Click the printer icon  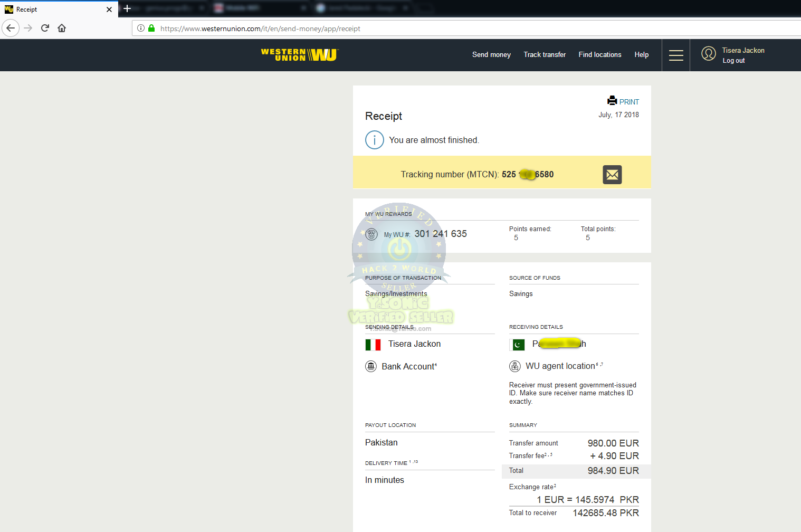612,100
